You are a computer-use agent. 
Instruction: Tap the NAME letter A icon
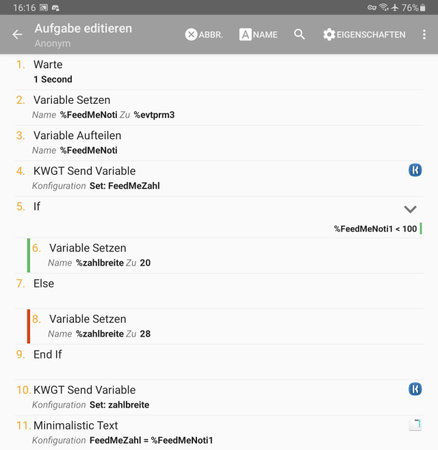245,34
